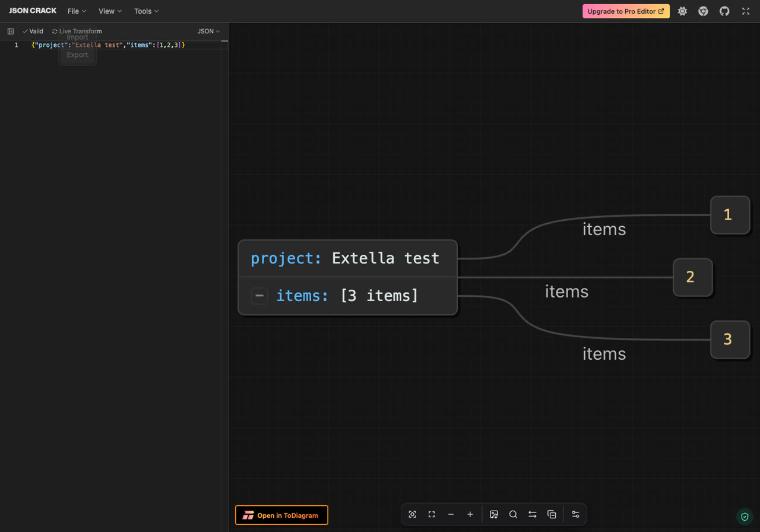The image size is (760, 532).
Task: Open the view options sliders icon
Action: click(x=575, y=514)
